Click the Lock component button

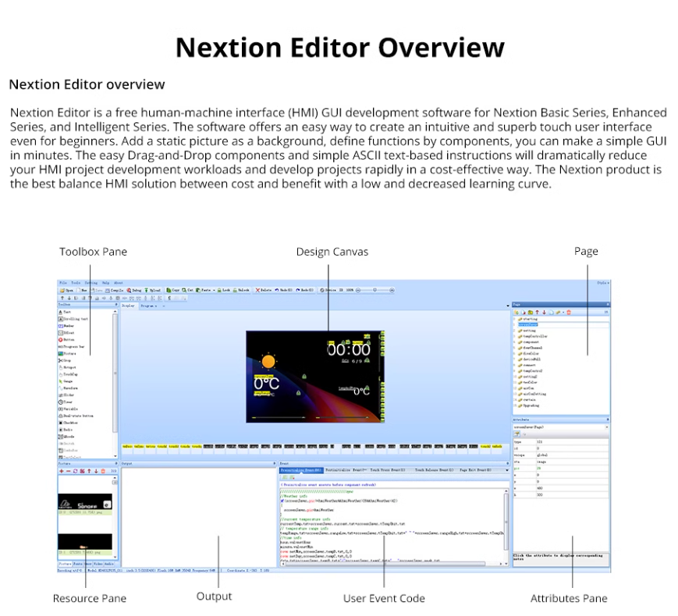pyautogui.click(x=224, y=290)
